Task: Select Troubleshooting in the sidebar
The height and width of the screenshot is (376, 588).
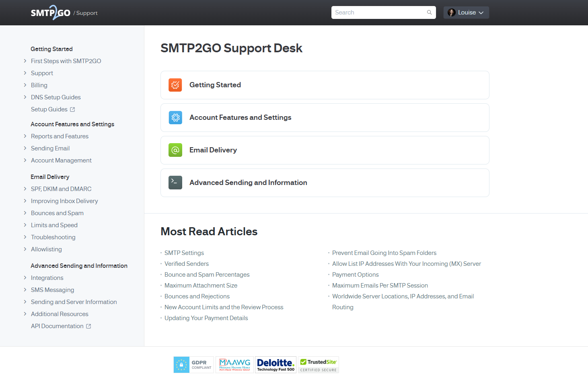Action: click(x=53, y=237)
